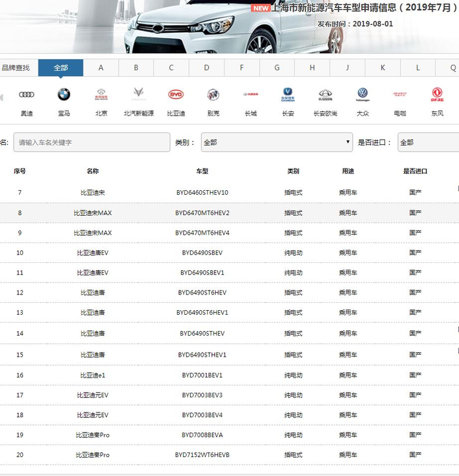The image size is (459, 476).
Task: Switch to brand letter A tab
Action: (x=101, y=68)
